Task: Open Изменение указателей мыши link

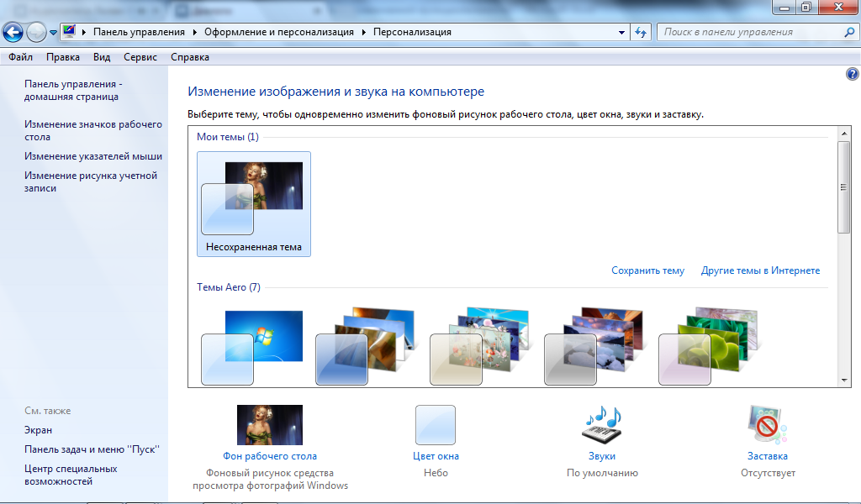Action: 92,156
